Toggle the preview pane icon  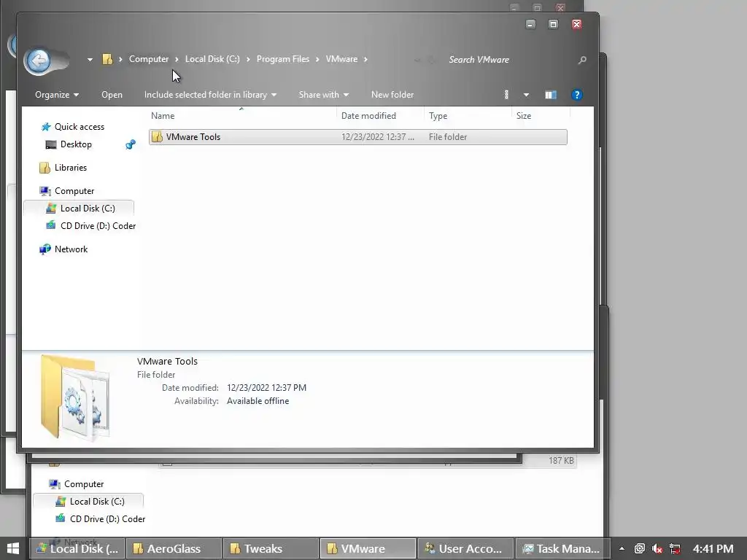point(551,95)
